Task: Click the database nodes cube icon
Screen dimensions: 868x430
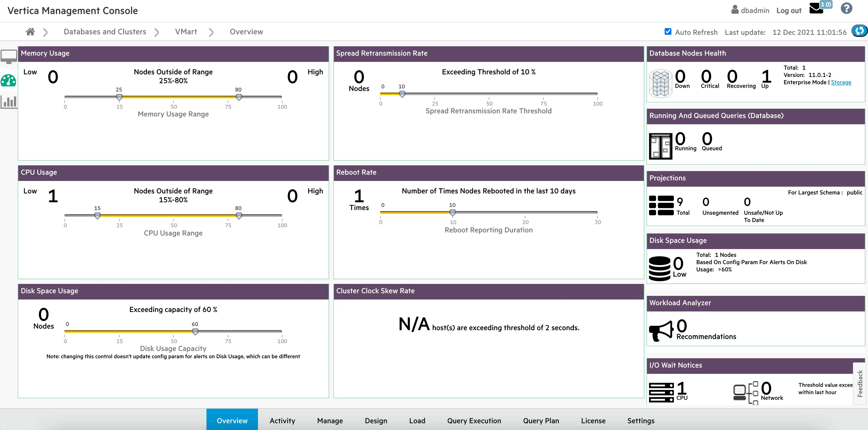Action: coord(660,83)
